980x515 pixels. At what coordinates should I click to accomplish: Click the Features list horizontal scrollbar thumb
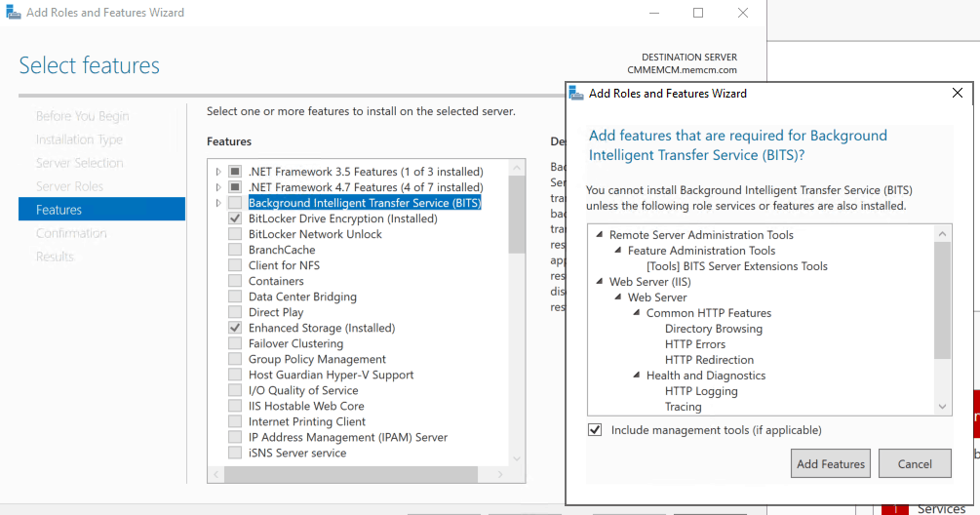pos(351,474)
